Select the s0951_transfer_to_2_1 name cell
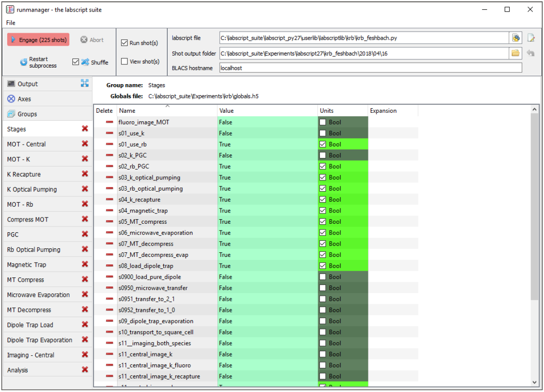 (x=167, y=299)
